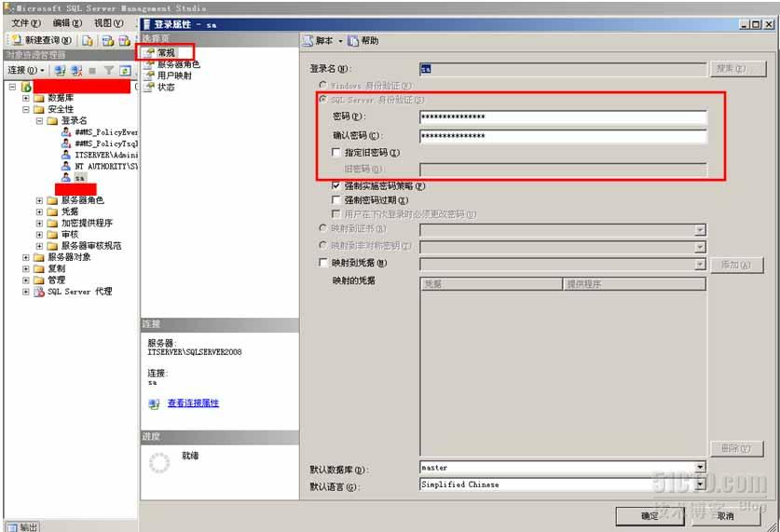Click the stop icon in Object Explorer toolbar
The height and width of the screenshot is (532, 780).
pyautogui.click(x=92, y=71)
